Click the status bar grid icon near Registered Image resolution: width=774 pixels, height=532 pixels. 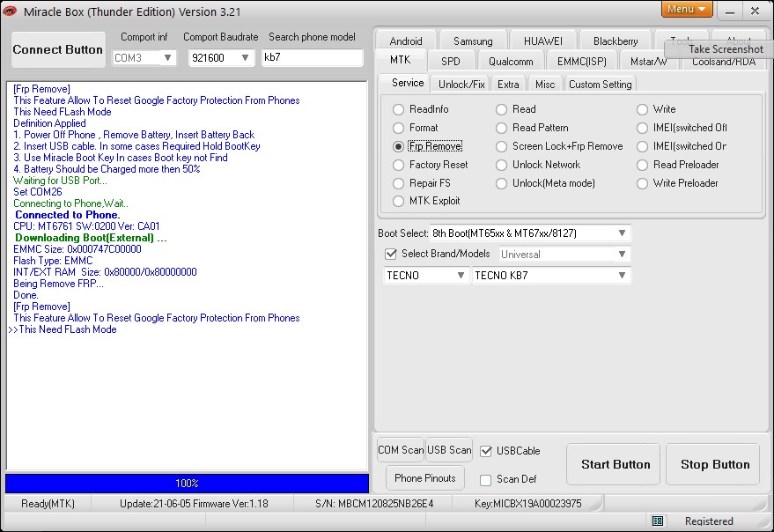(x=658, y=521)
